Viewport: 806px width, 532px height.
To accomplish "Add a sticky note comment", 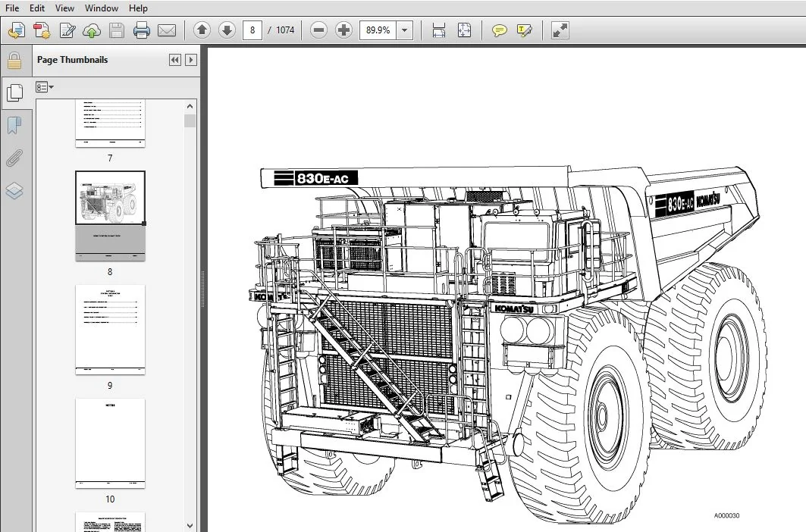I will coord(499,30).
